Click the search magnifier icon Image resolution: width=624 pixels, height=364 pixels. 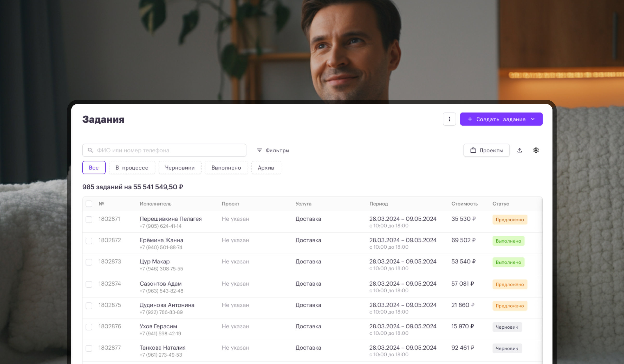tap(90, 150)
